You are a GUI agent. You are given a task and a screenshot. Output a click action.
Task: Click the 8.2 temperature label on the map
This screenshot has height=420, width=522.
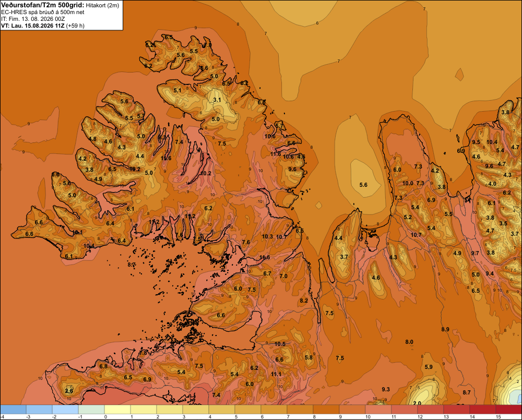pyautogui.click(x=304, y=301)
